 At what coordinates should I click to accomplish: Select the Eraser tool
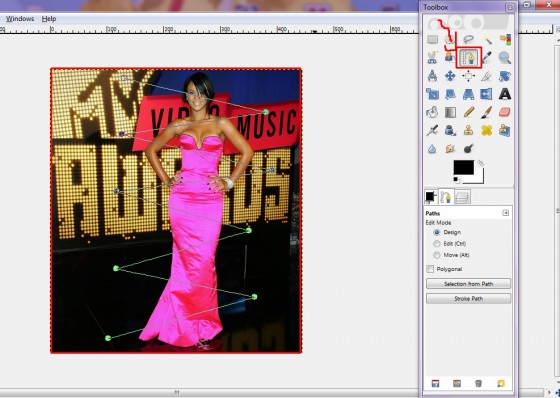[505, 112]
